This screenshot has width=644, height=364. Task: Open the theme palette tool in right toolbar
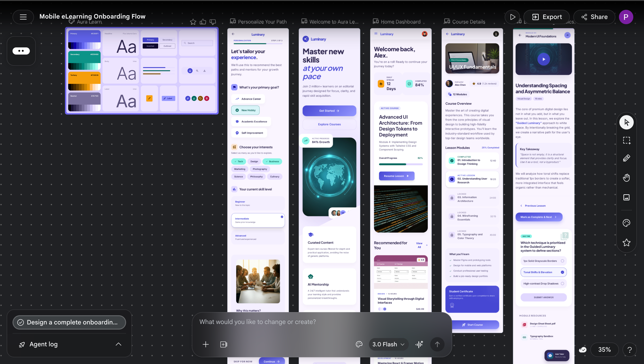click(x=626, y=223)
